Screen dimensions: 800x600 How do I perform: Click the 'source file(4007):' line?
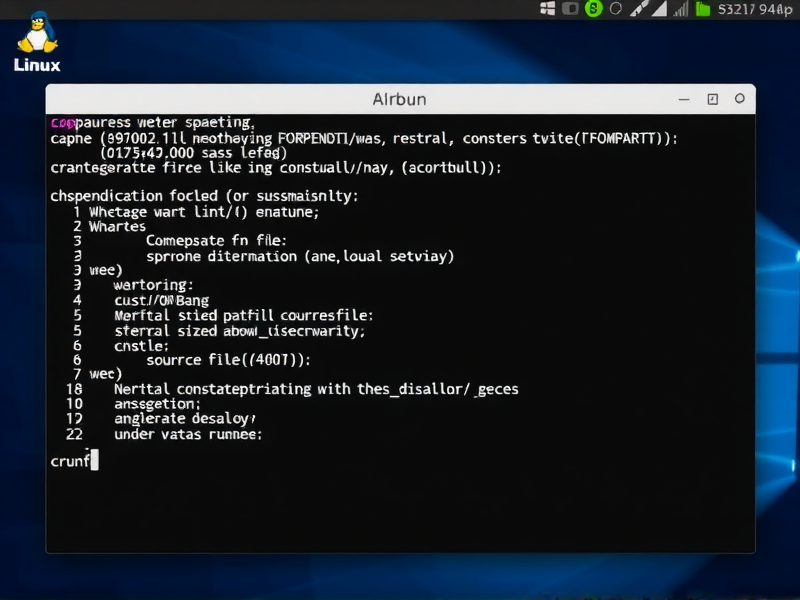[x=229, y=359]
